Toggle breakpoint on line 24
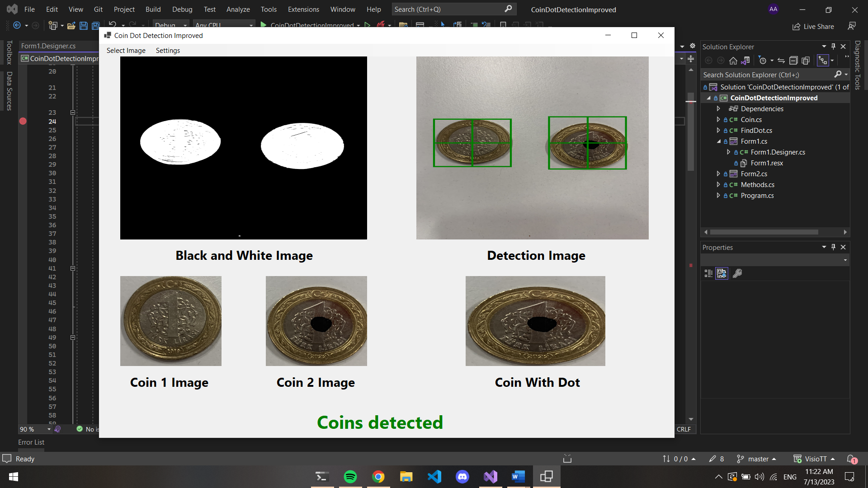The height and width of the screenshot is (488, 868). [23, 121]
